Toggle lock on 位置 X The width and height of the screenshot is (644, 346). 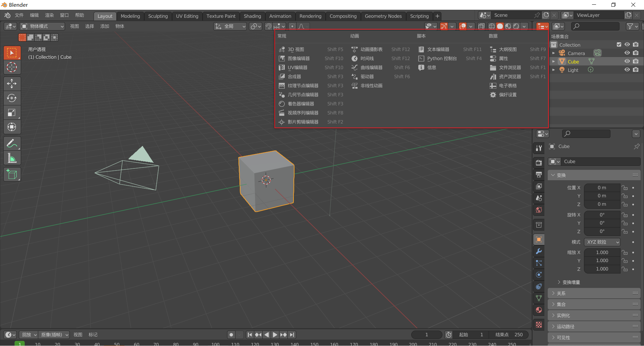[x=625, y=188]
